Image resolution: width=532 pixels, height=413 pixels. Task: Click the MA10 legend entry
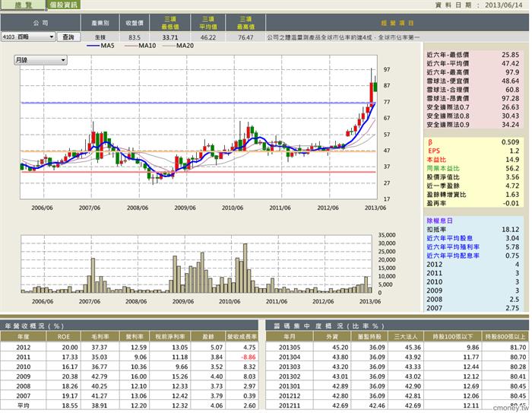(140, 46)
